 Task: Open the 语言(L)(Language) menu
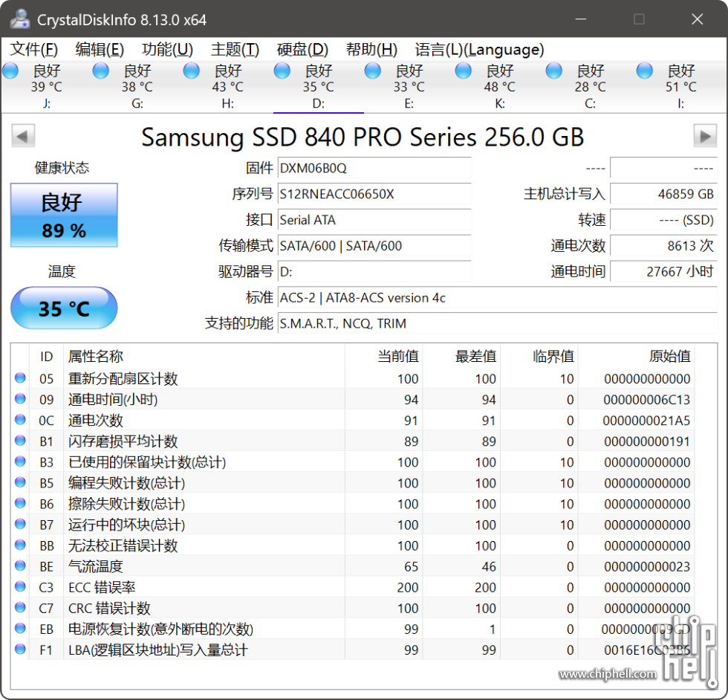coord(479,49)
